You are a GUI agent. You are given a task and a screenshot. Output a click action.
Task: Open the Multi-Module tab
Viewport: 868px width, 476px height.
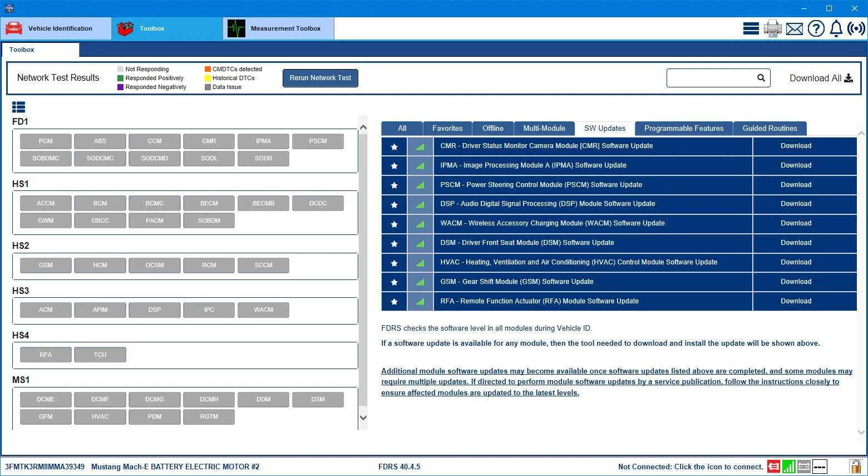coord(544,129)
